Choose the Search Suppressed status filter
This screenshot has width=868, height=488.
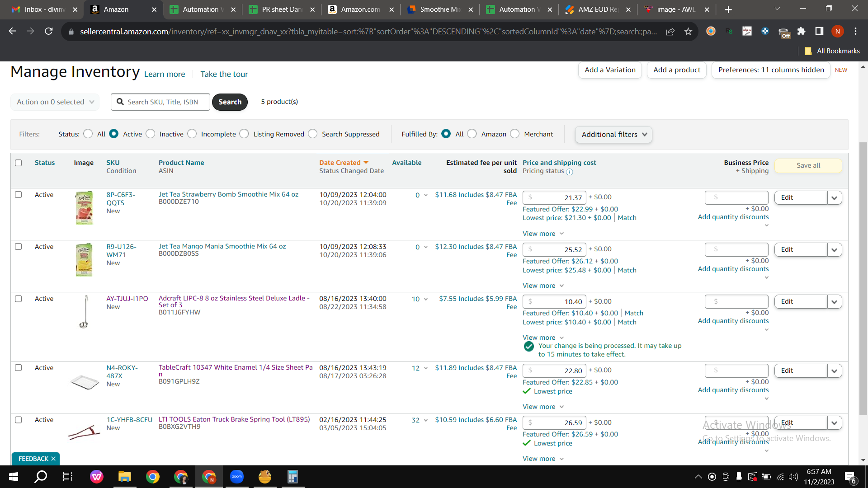[313, 134]
